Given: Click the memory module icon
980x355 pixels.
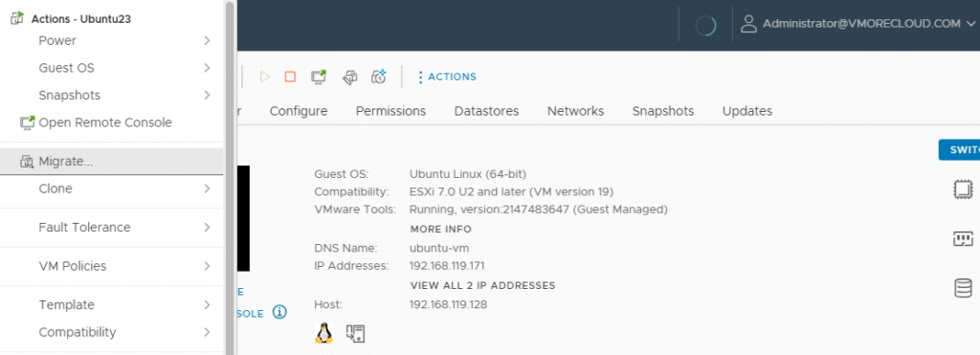Looking at the screenshot, I should coord(963,239).
